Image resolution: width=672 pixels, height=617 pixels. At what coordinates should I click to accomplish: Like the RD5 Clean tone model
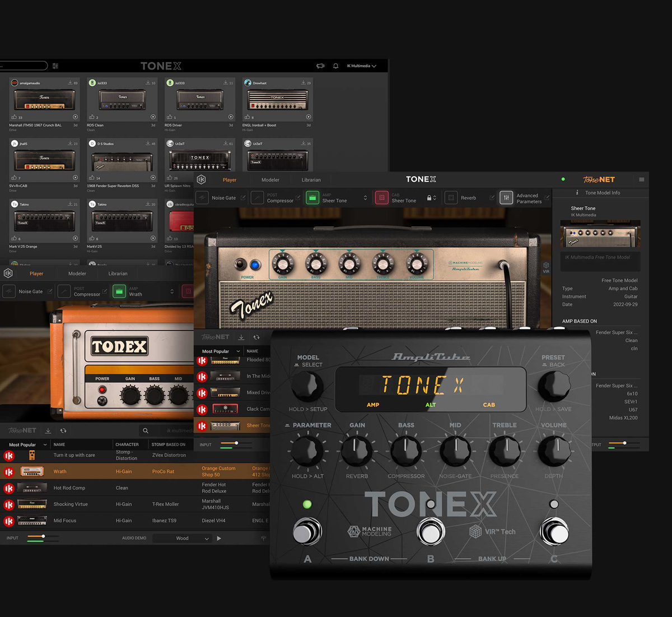tap(92, 117)
